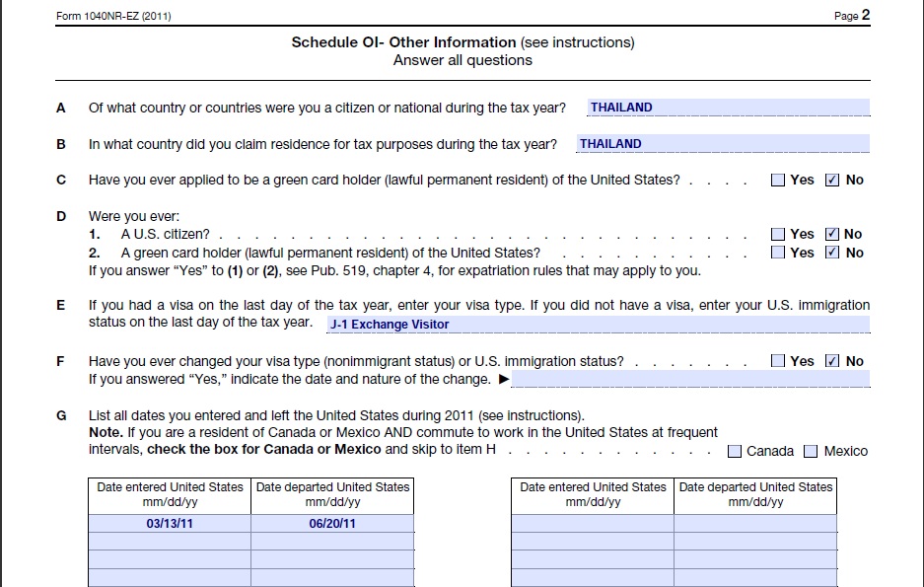The height and width of the screenshot is (587, 924).
Task: Tick the Mexico commuter checkbox
Action: click(x=811, y=452)
